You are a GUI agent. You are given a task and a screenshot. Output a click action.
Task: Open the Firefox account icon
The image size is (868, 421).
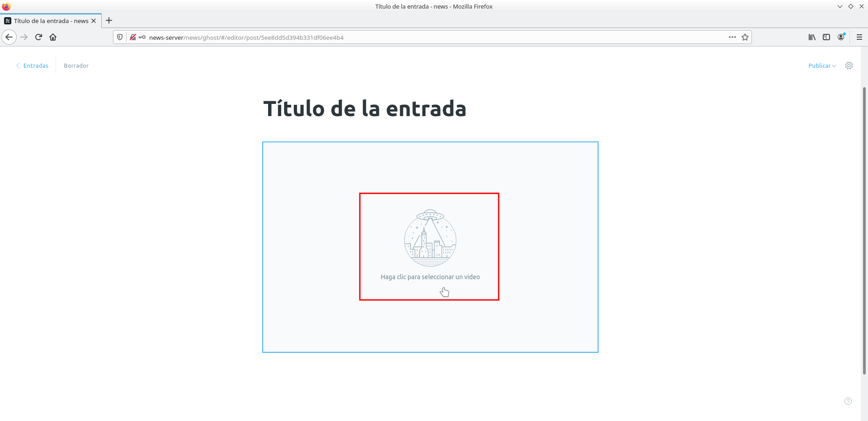841,37
